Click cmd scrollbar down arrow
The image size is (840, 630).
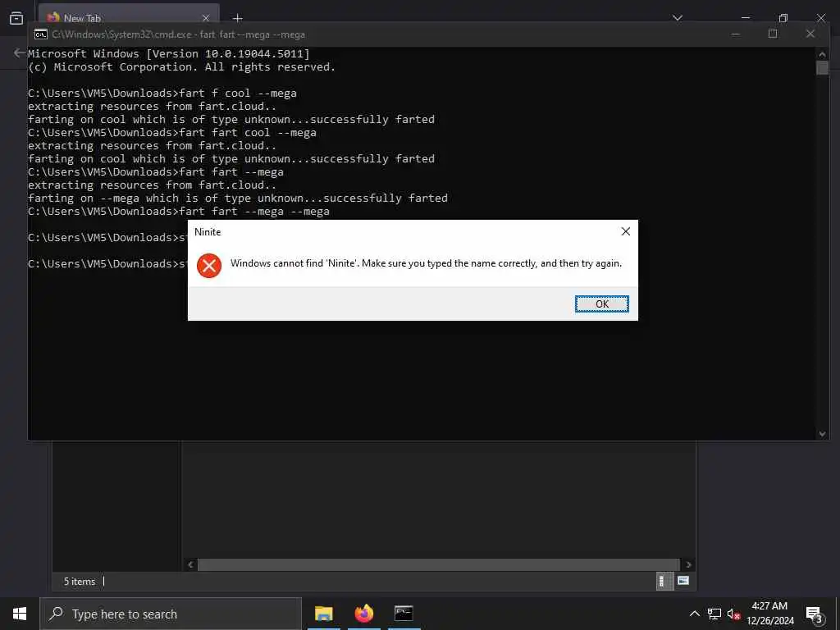(822, 434)
